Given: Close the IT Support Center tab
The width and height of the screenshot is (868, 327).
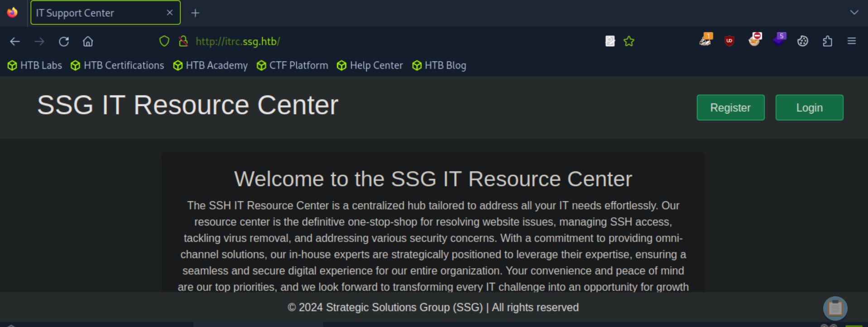Looking at the screenshot, I should tap(170, 13).
